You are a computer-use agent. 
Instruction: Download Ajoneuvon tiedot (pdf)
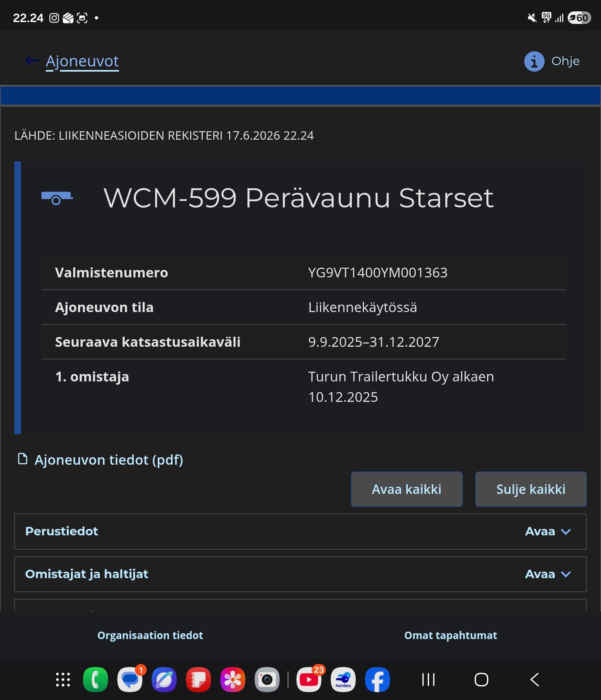click(108, 460)
